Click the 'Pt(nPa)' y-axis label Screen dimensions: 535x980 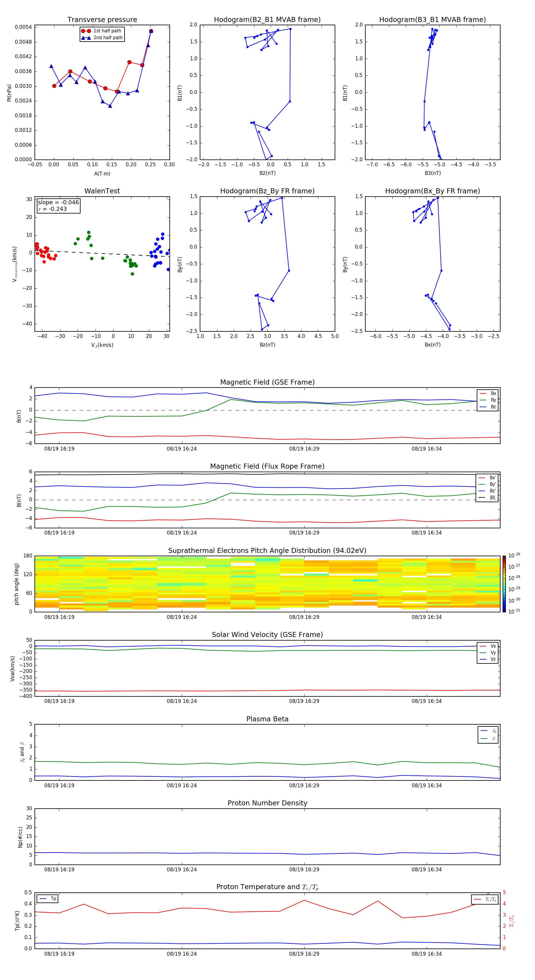tap(9, 93)
